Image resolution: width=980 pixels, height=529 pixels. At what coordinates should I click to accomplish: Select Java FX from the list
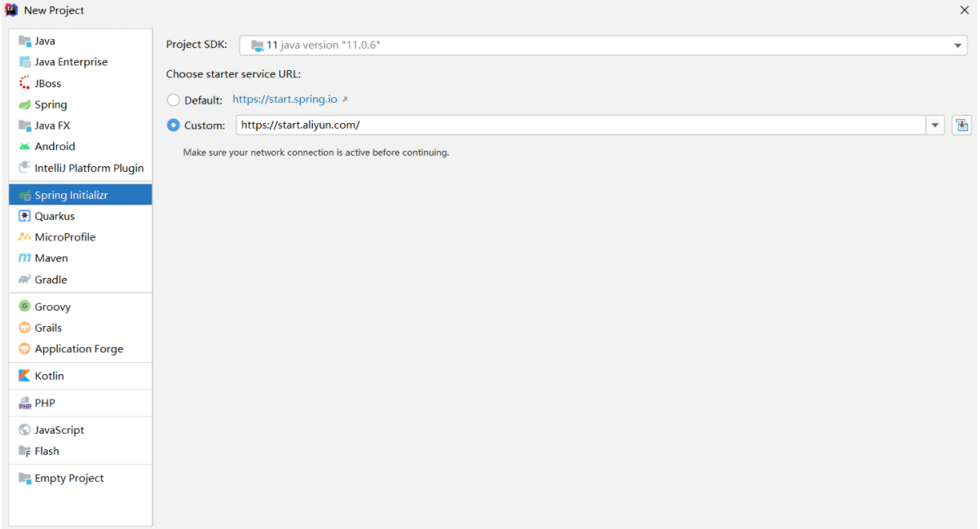click(x=80, y=126)
